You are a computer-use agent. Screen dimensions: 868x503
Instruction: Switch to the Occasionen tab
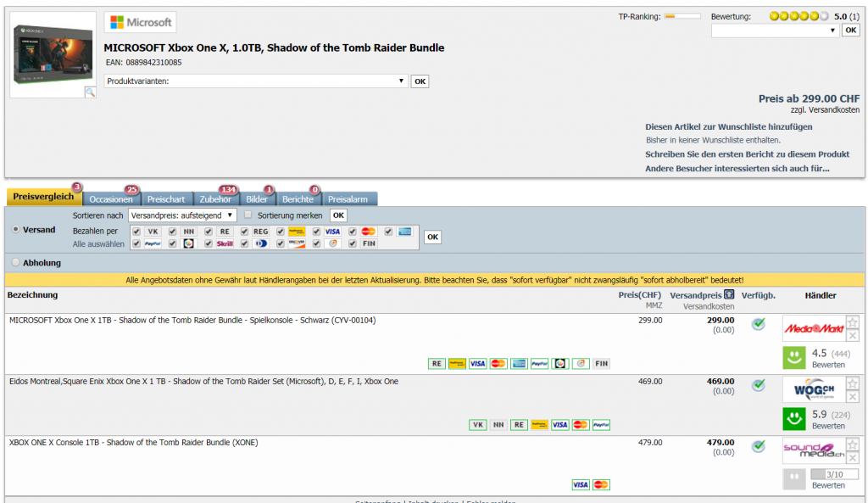tap(111, 198)
